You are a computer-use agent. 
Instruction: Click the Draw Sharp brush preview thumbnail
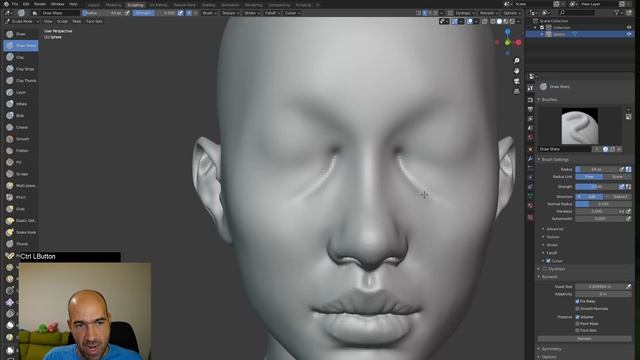(x=580, y=126)
